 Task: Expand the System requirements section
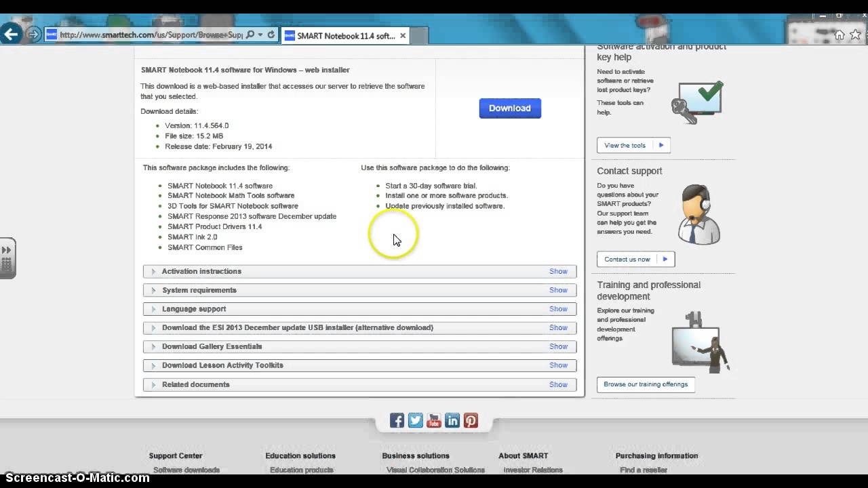pos(359,290)
